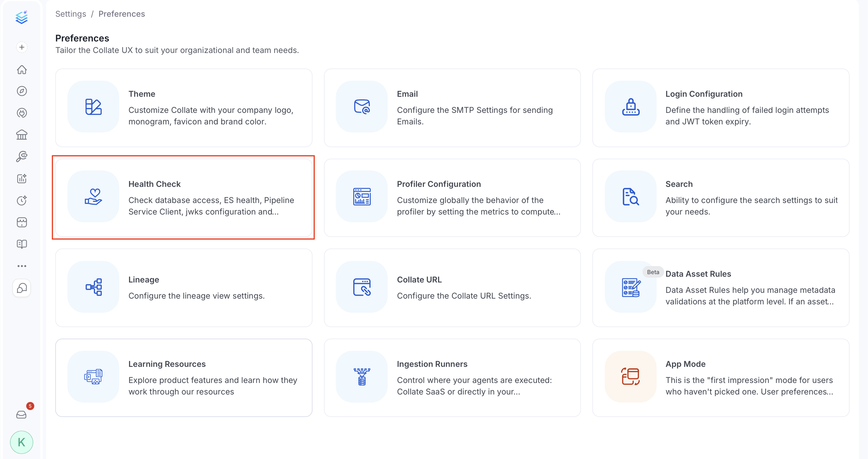868x459 pixels.
Task: Click the Data Asset Rules checklist icon
Action: pos(630,287)
